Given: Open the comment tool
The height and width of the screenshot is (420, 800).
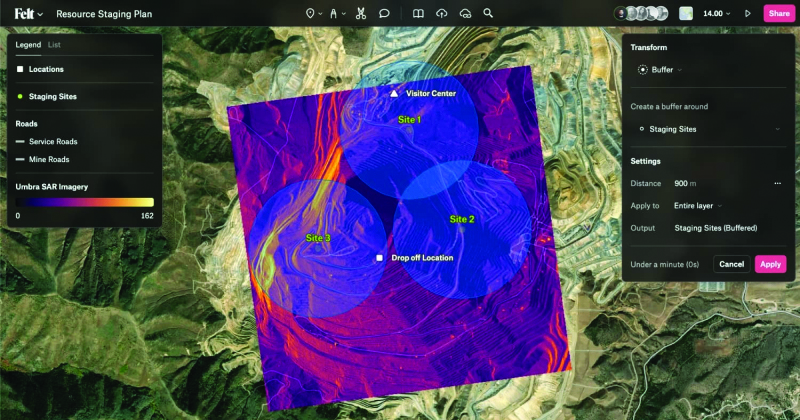Looking at the screenshot, I should click(x=385, y=14).
